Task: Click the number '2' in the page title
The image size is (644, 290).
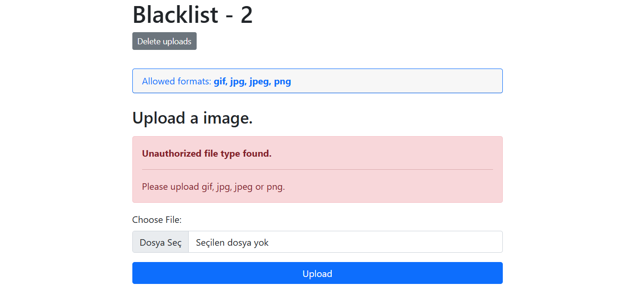Action: [247, 15]
